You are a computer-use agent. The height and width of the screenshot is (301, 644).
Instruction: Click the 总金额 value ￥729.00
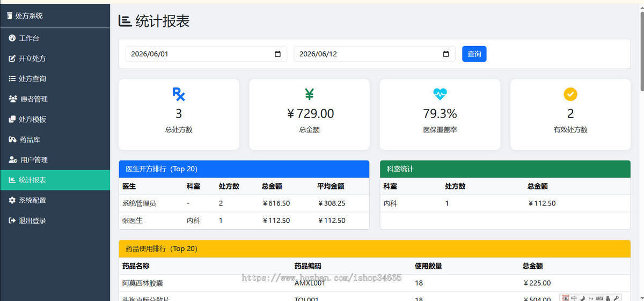(310, 114)
